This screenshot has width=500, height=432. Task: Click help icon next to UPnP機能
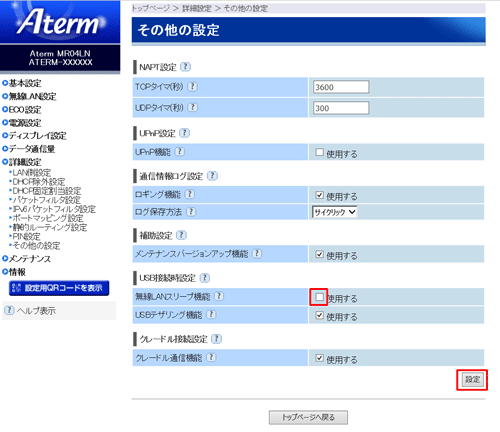point(180,152)
